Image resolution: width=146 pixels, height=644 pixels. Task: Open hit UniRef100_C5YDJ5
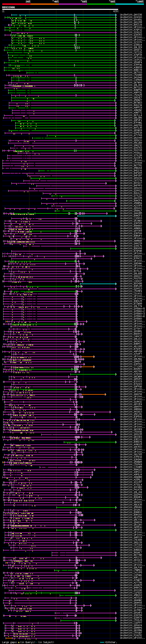[x=131, y=620]
